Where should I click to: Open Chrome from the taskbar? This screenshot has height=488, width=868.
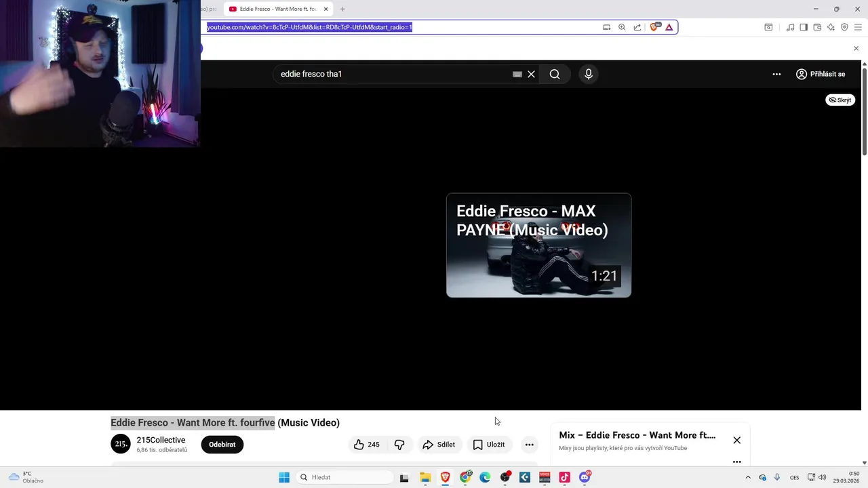click(465, 477)
